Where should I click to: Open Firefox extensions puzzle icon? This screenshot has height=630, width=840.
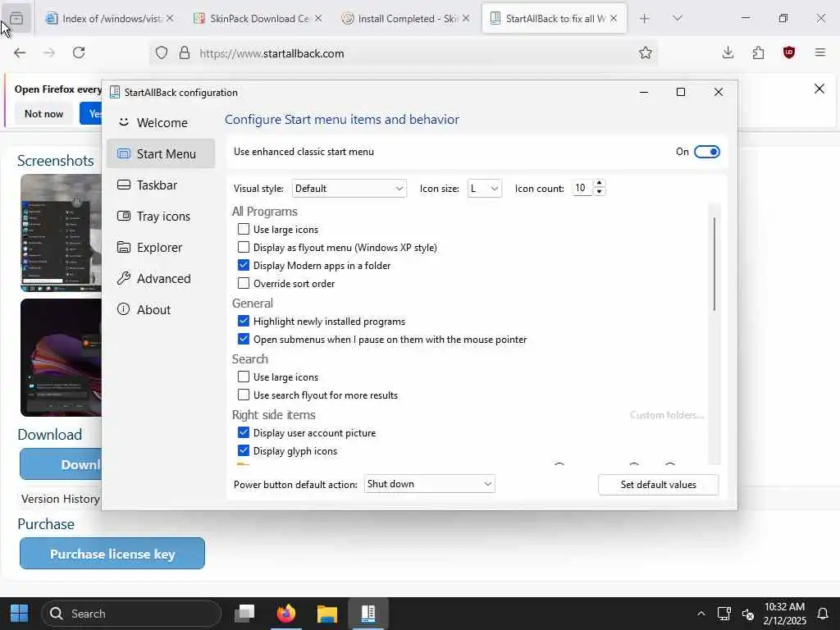pyautogui.click(x=758, y=52)
